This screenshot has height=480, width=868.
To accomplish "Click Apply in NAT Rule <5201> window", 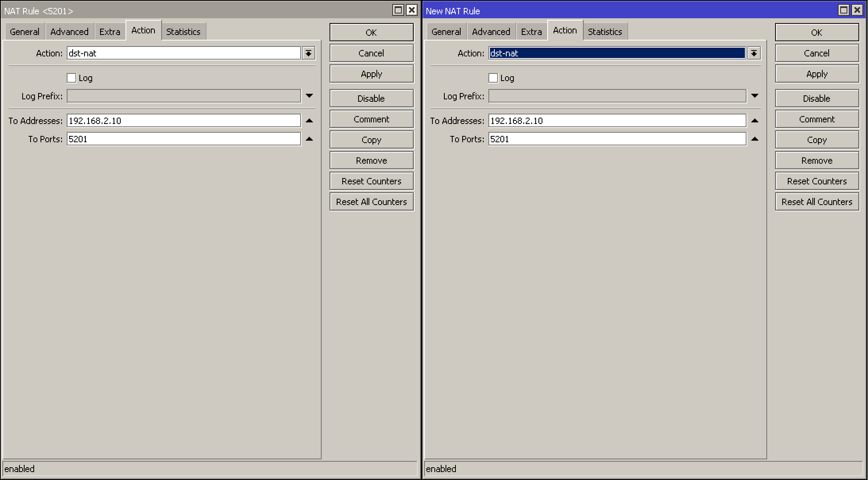I will point(372,74).
